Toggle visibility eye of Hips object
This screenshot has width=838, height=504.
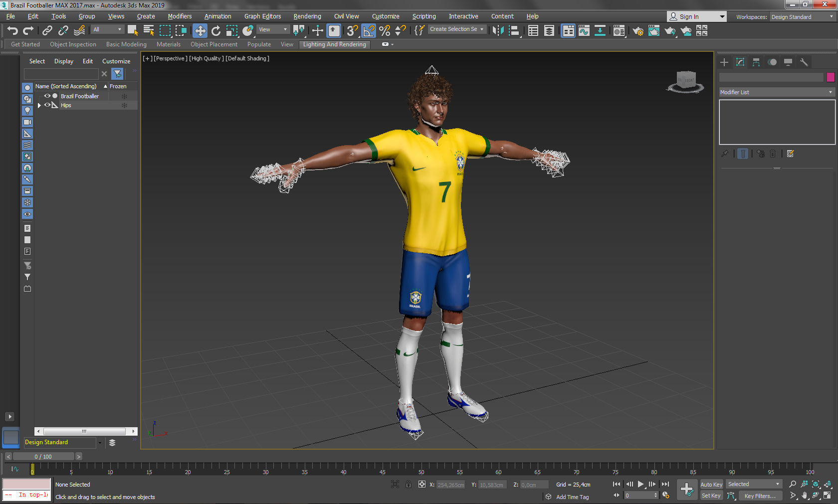(47, 105)
